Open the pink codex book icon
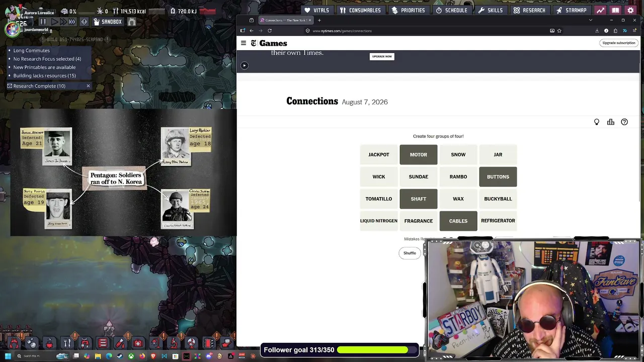This screenshot has width=644, height=362. coord(615,10)
